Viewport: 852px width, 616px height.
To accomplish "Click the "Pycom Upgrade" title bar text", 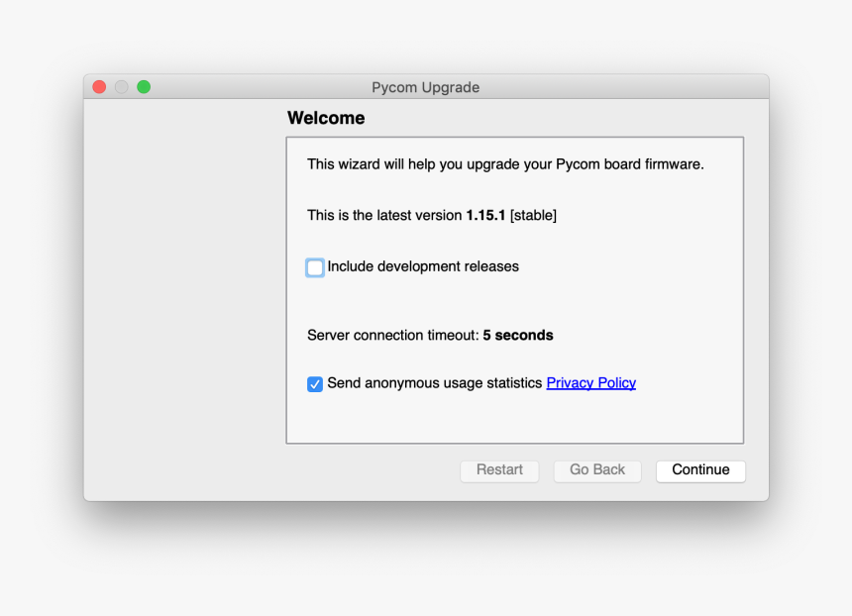I will (x=426, y=87).
